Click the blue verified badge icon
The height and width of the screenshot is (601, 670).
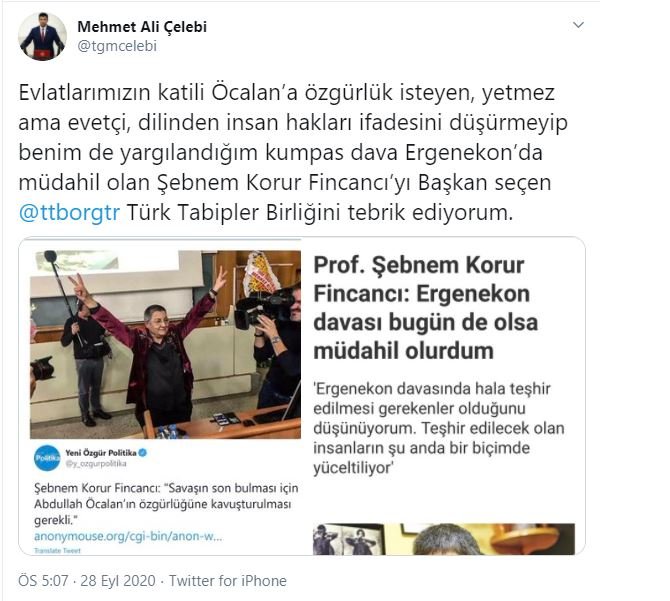[x=143, y=452]
